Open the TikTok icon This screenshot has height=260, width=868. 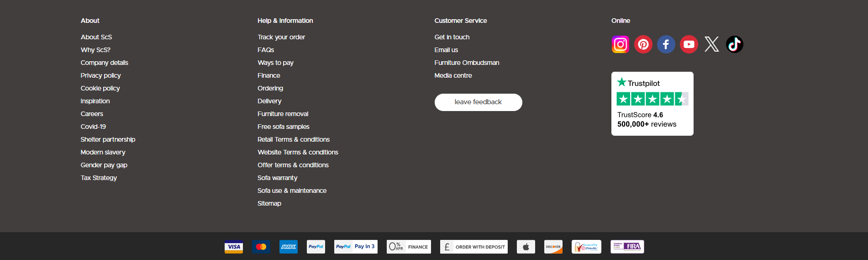(x=734, y=44)
